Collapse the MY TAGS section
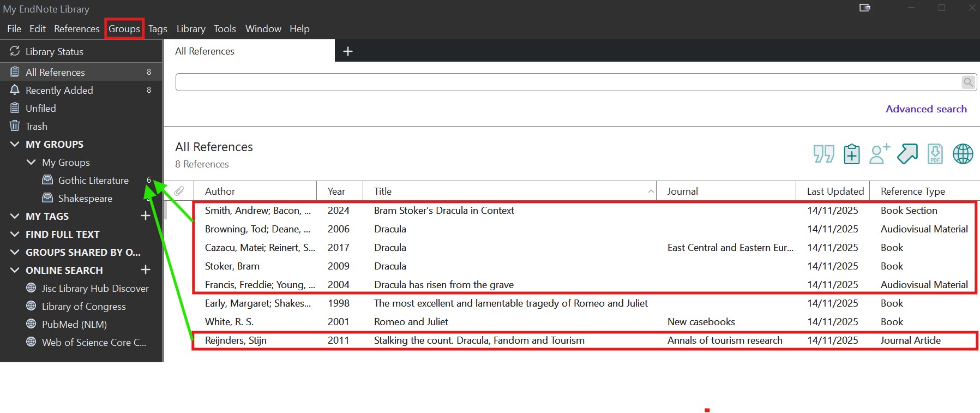This screenshot has width=980, height=413. 15,216
